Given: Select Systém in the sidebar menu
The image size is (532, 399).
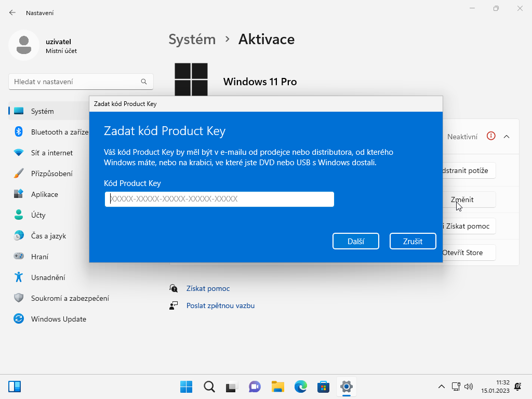Looking at the screenshot, I should (x=42, y=111).
